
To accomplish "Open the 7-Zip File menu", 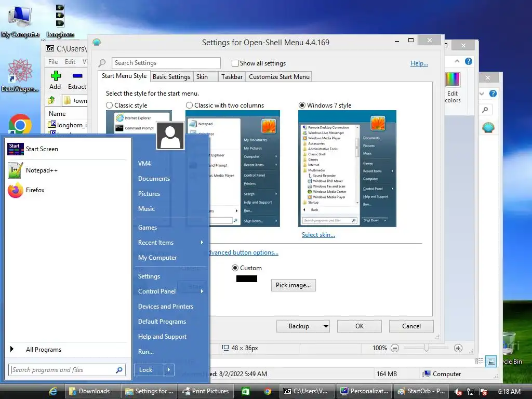I will (53, 62).
